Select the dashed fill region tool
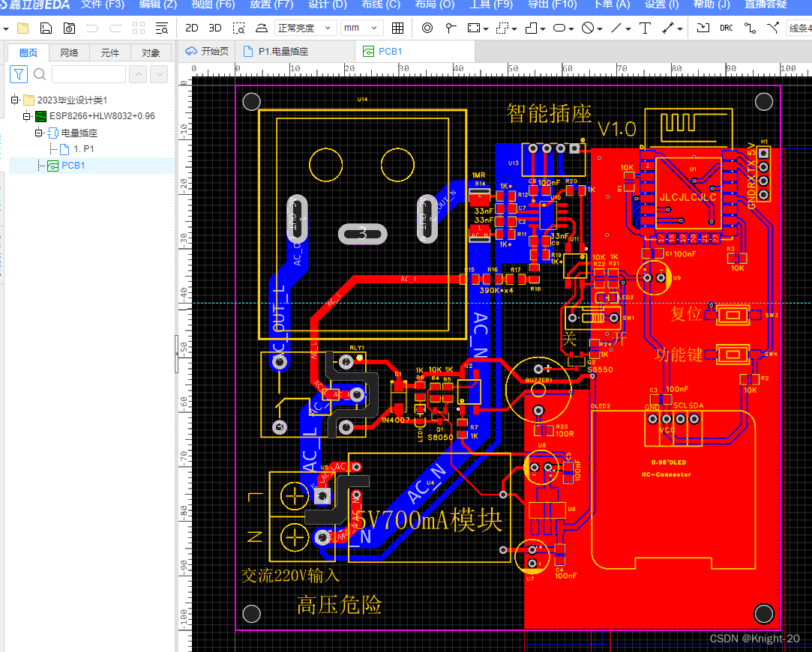This screenshot has height=652, width=812. (502, 28)
